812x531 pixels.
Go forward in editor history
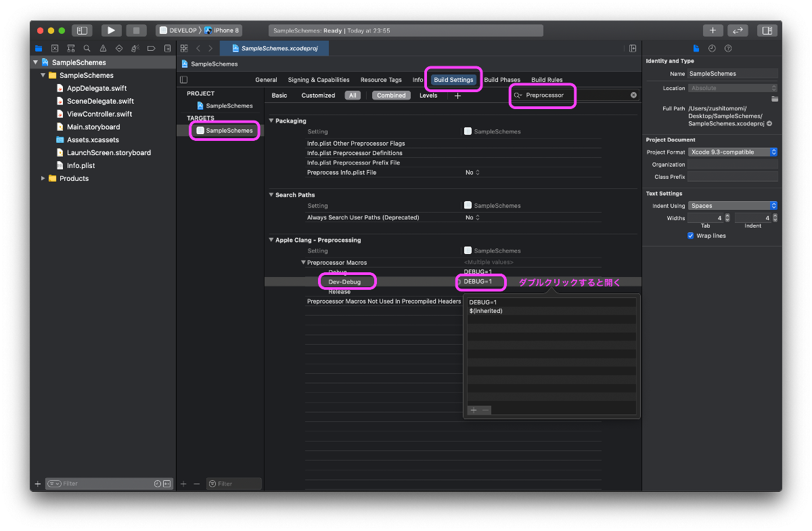point(210,49)
